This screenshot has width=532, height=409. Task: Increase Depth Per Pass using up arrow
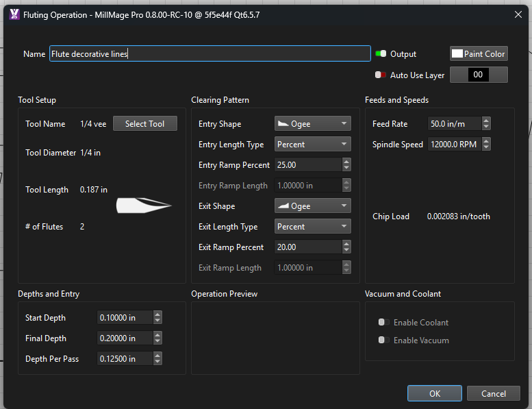158,356
